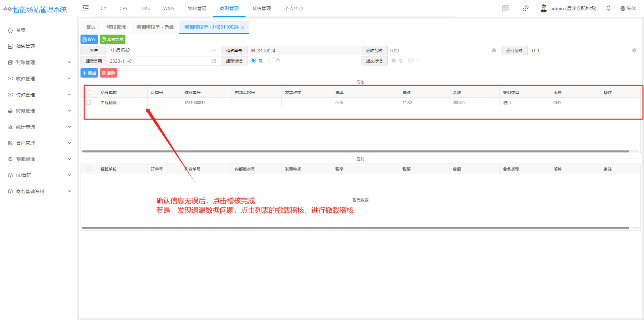Click the link chain icon in header
This screenshot has height=320, width=644.
coord(525,8)
